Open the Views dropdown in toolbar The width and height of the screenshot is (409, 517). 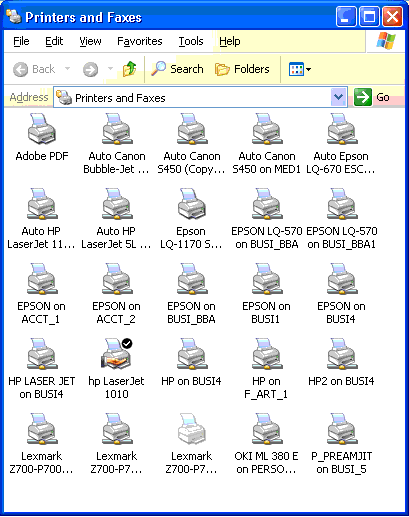[299, 69]
